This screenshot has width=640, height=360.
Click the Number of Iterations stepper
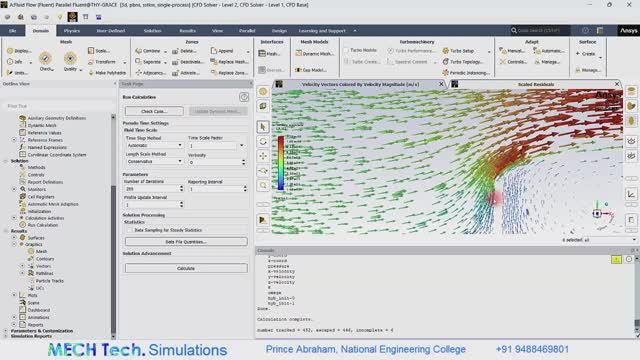[x=182, y=189]
